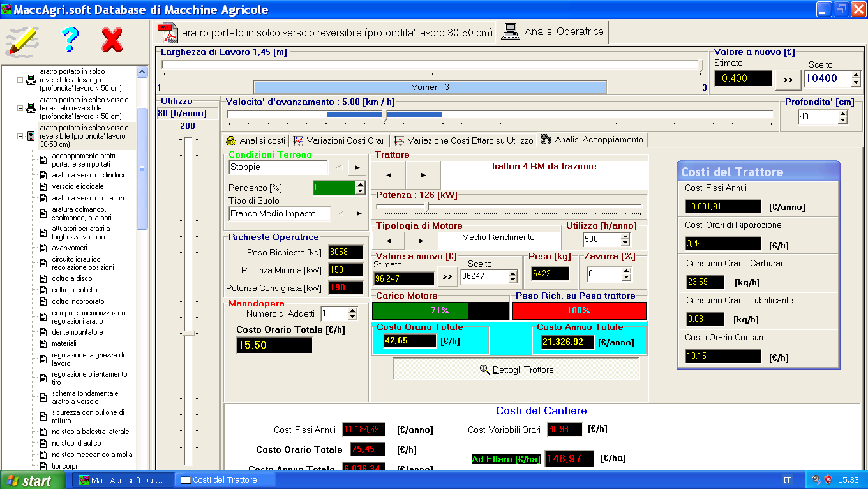The image size is (868, 489).
Task: Select next tractor type arrow
Action: 423,175
